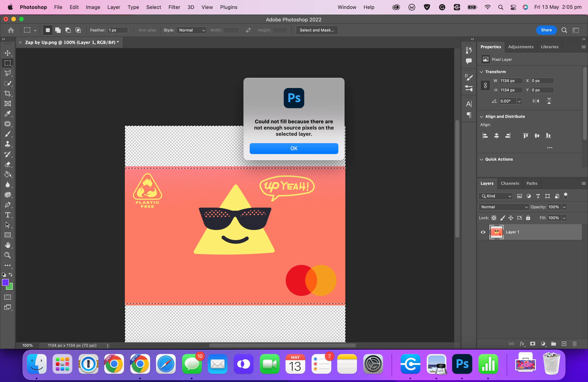
Task: Click the Select and Mask button
Action: 317,30
